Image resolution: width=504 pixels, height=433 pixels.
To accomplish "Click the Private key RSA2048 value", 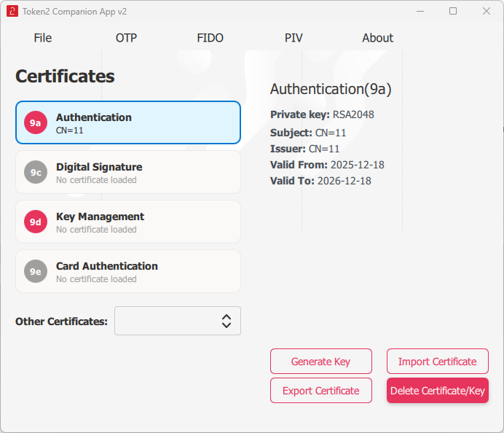I will 353,114.
